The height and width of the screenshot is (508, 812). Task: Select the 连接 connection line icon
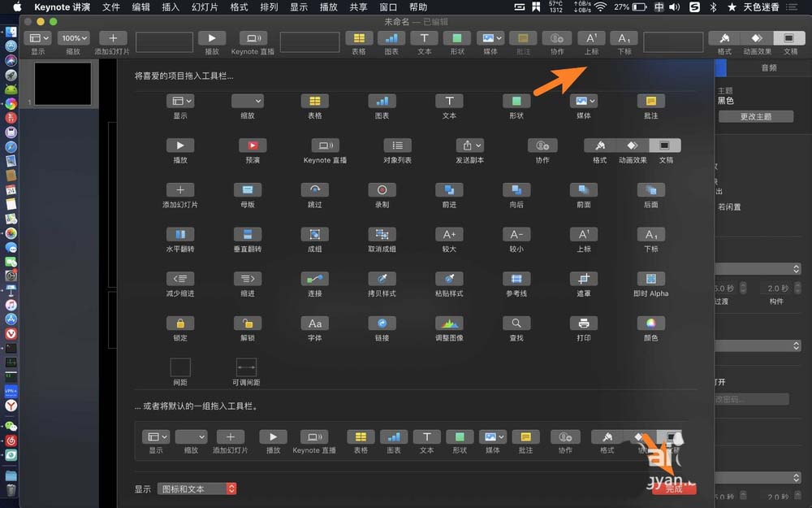315,279
